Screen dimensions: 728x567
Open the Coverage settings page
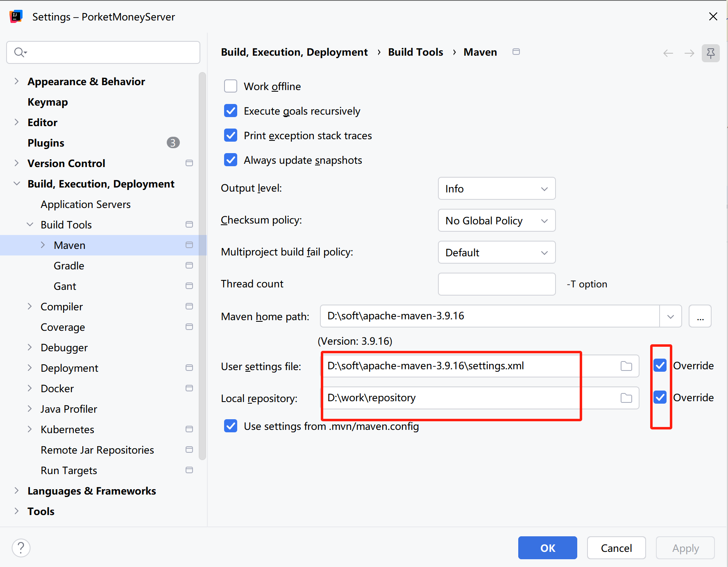point(63,327)
